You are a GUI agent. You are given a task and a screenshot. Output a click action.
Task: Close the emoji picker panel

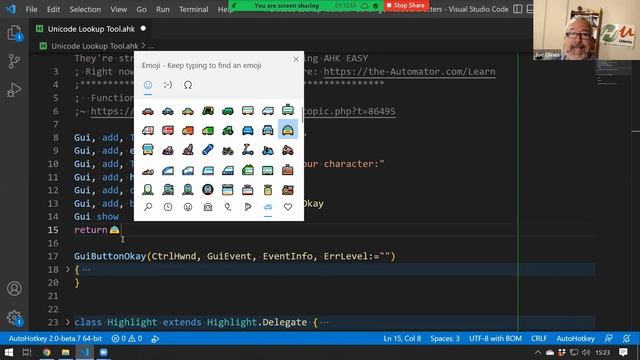coord(296,59)
